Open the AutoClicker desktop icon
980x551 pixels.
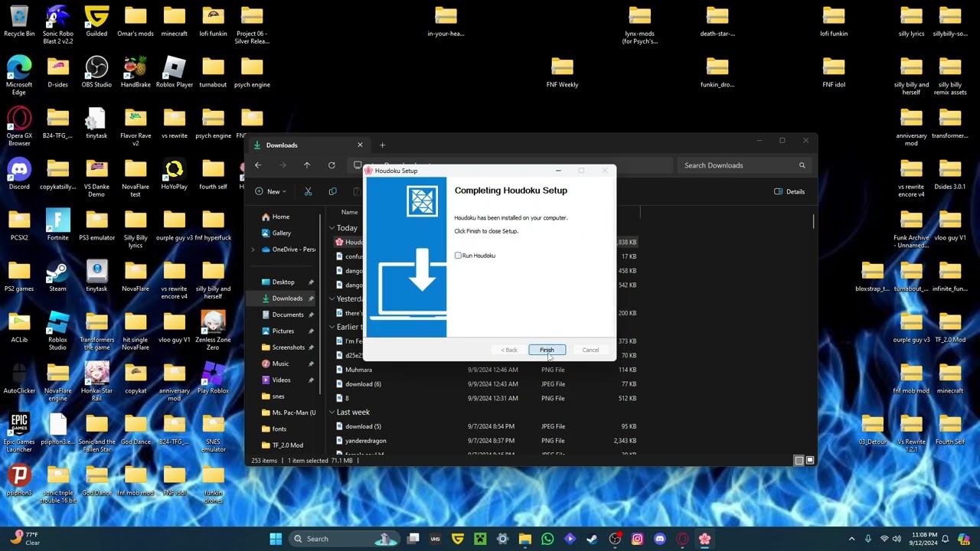(19, 378)
